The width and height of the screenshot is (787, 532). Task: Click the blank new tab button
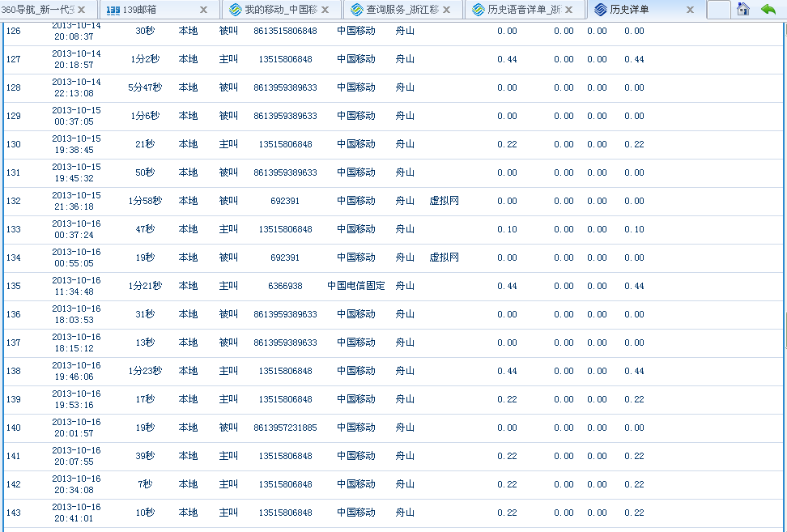[718, 10]
